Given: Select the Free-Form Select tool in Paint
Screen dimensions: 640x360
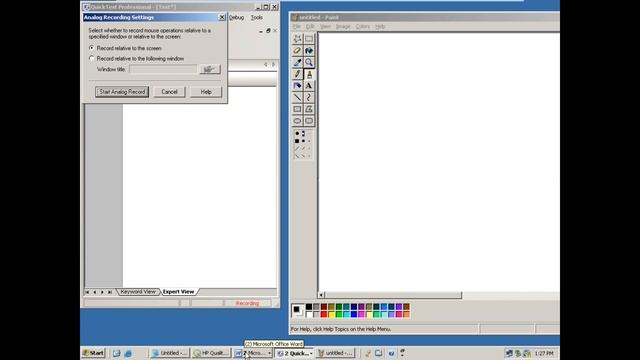Looking at the screenshot, I should 297,39.
